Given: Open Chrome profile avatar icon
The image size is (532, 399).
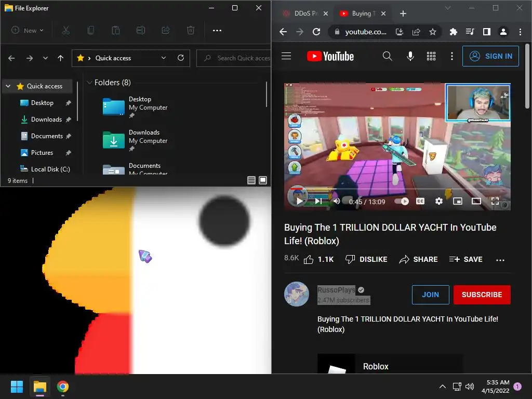Looking at the screenshot, I should coord(503,32).
